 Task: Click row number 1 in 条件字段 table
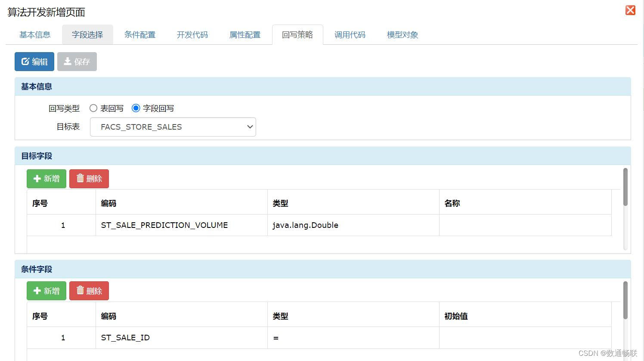[x=62, y=338]
